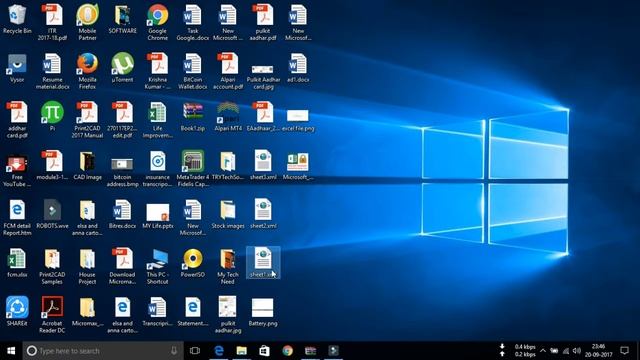
Task: Open the Microsoft_... file with padlock icon
Action: (x=298, y=167)
